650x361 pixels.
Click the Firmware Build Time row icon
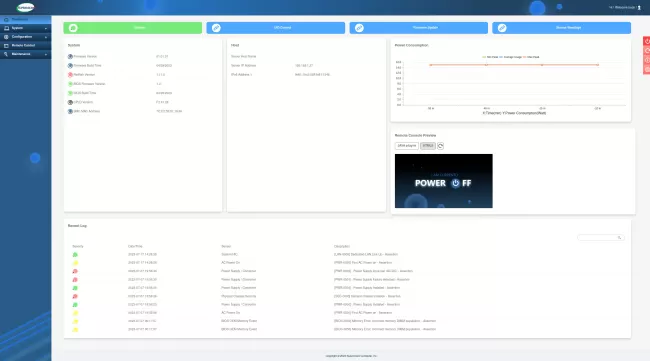[x=70, y=65]
